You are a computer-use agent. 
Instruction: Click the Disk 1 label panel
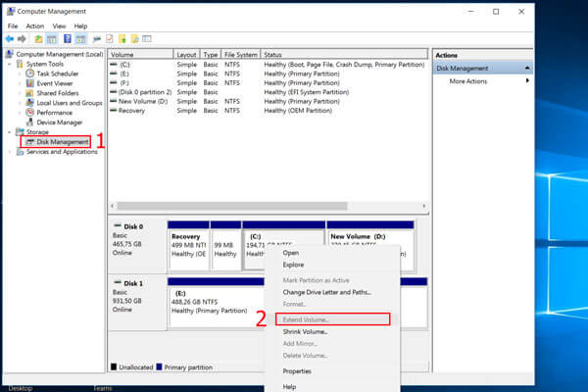[137, 303]
